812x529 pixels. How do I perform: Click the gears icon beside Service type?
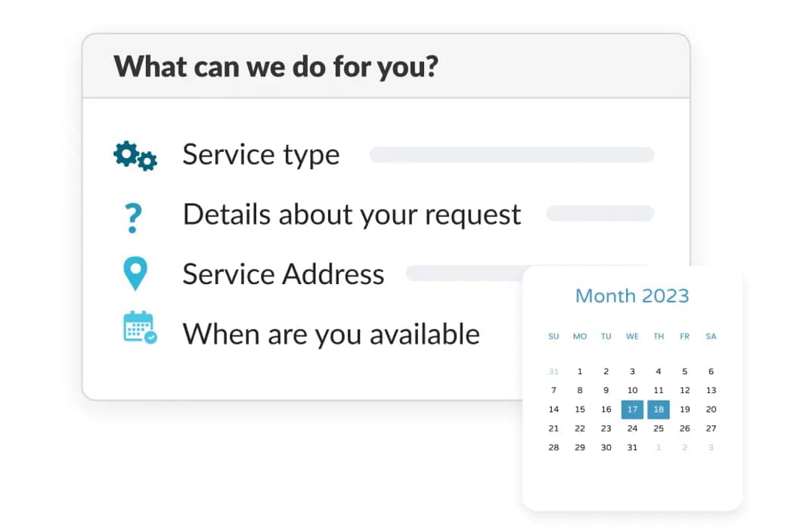pyautogui.click(x=135, y=156)
